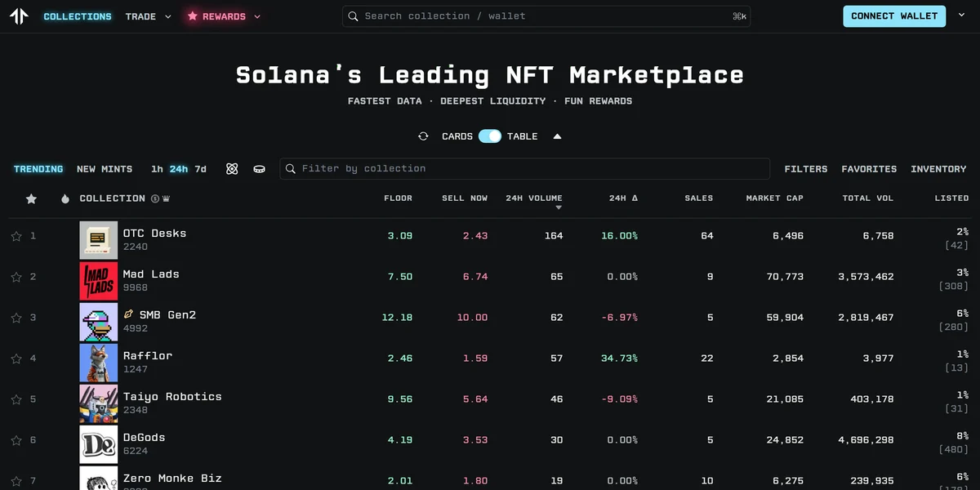The image size is (980, 490).
Task: Sort by FLOOR column header
Action: pos(398,198)
